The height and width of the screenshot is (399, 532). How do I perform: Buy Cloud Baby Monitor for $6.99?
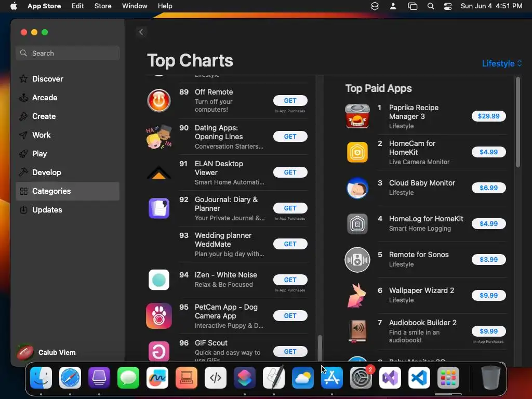point(488,188)
